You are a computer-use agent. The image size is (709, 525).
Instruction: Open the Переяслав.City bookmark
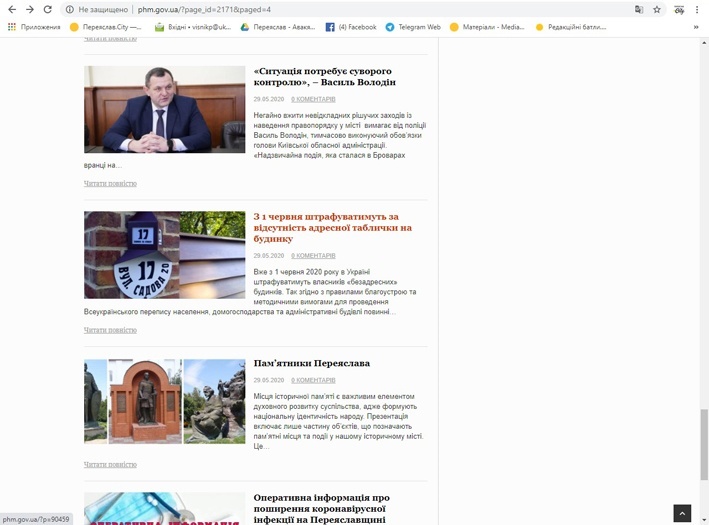click(x=105, y=27)
